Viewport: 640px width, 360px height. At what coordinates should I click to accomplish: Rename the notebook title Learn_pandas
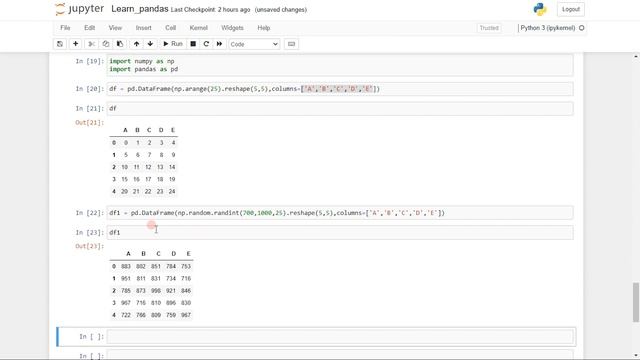(x=140, y=9)
